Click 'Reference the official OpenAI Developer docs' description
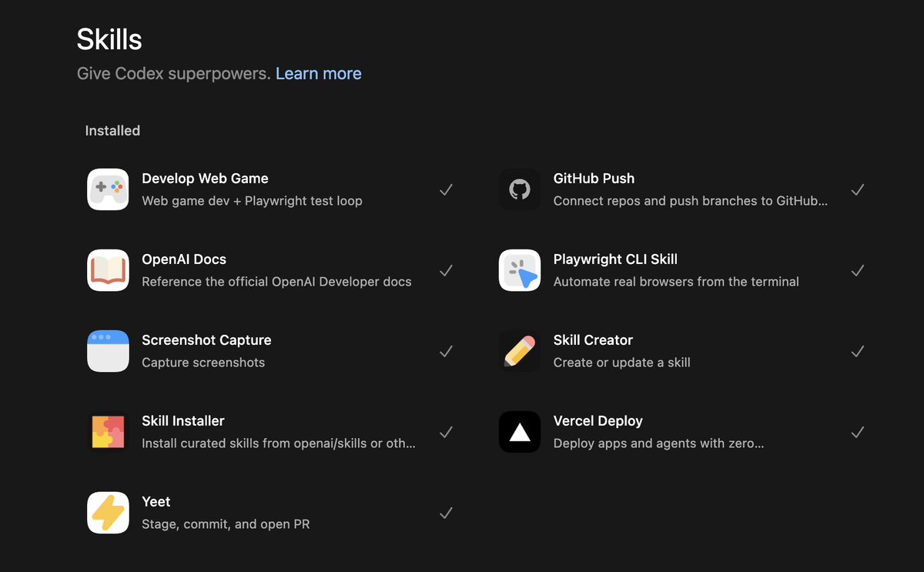The image size is (924, 572). tap(276, 282)
